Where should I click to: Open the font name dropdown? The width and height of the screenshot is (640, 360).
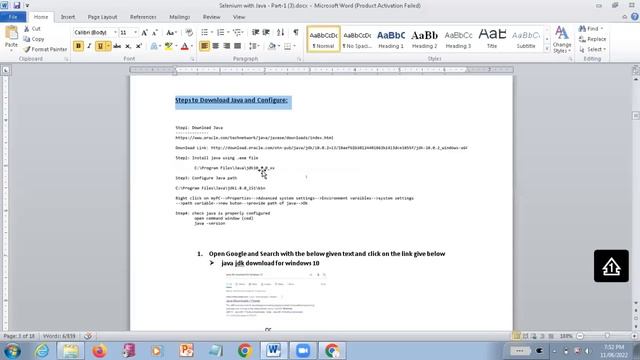(116, 32)
